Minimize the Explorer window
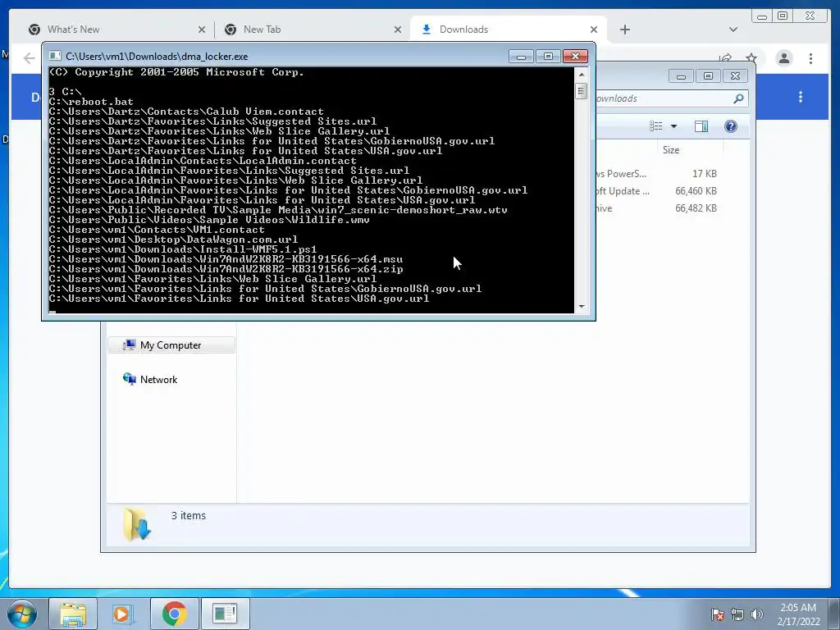 tap(681, 76)
